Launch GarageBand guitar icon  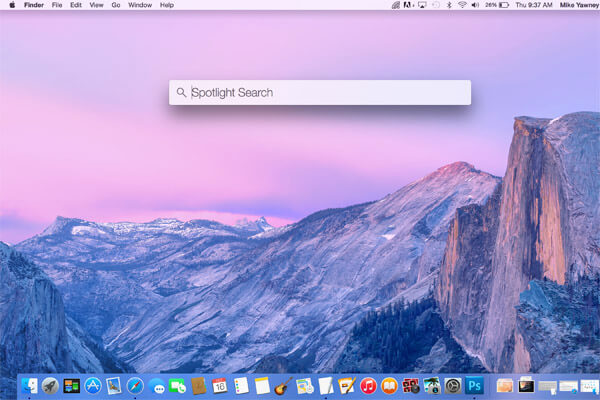(x=284, y=386)
